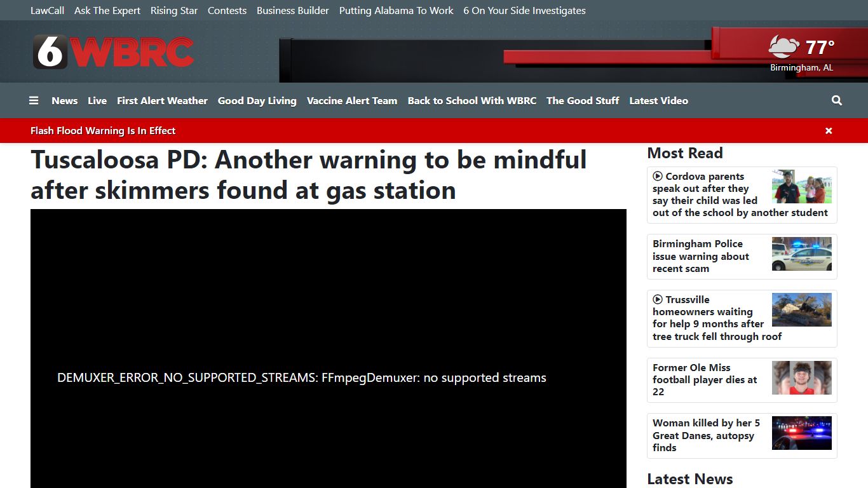The image size is (868, 488).
Task: Open the hamburger navigation menu
Action: click(34, 100)
